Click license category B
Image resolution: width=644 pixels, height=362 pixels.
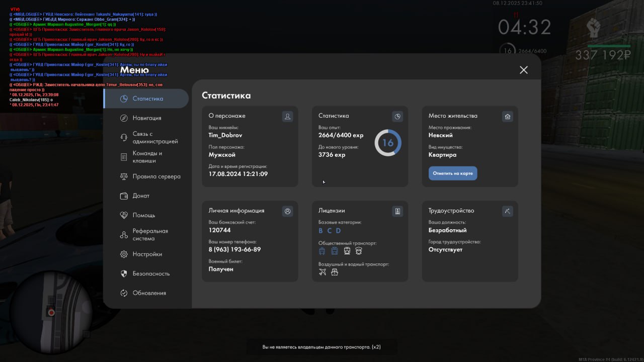tap(321, 231)
